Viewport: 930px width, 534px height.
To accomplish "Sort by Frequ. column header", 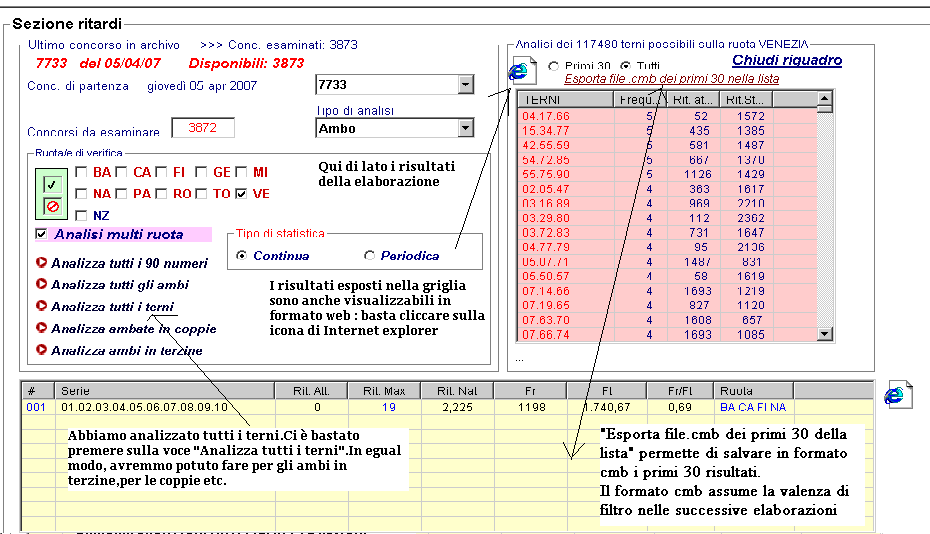I will pyautogui.click(x=641, y=100).
